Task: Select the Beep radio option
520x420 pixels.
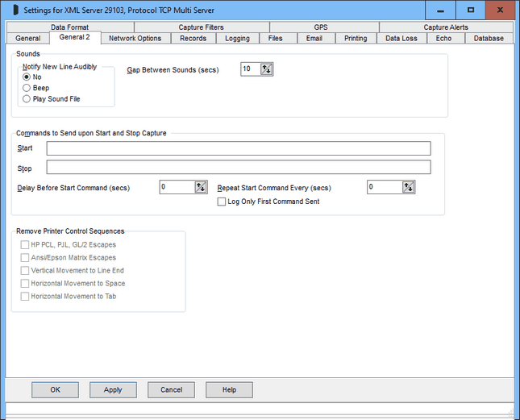Action: 27,88
